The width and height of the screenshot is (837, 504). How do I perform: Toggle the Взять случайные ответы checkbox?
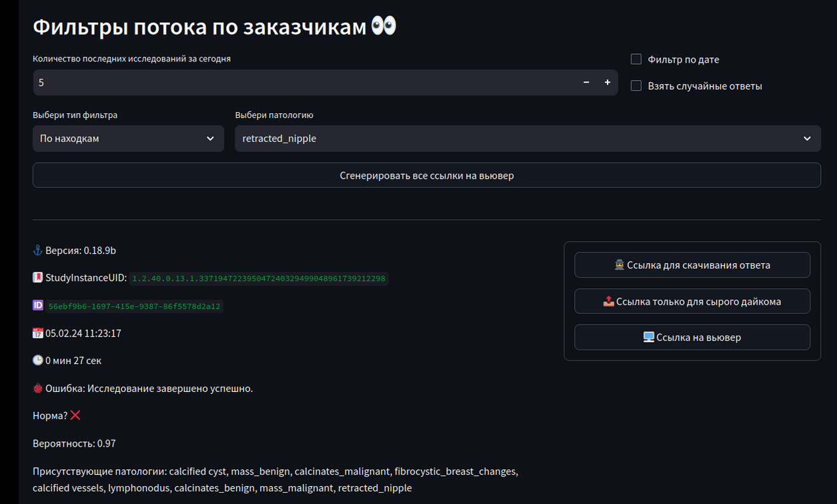(x=636, y=86)
